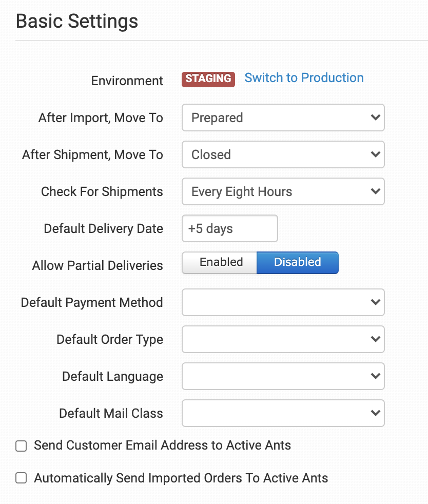Screen dimensions: 428x504
Task: Enable Allow Partial Deliveries
Action: pyautogui.click(x=220, y=262)
